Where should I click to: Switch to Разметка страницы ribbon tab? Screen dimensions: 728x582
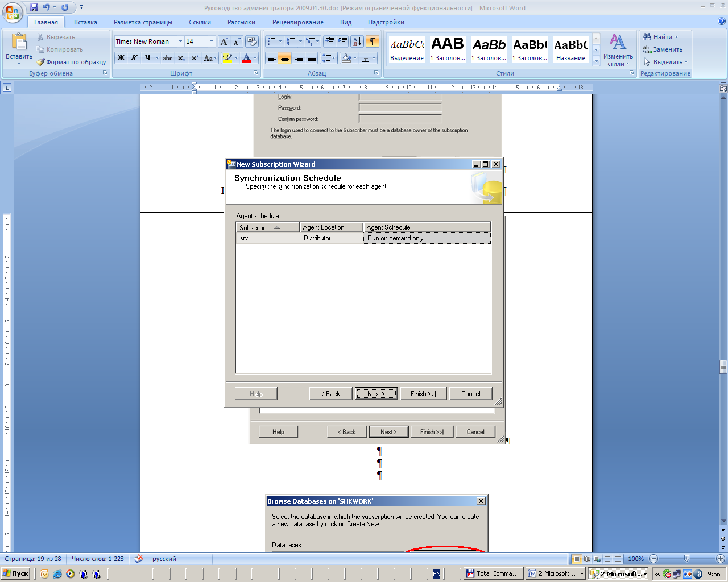[143, 22]
